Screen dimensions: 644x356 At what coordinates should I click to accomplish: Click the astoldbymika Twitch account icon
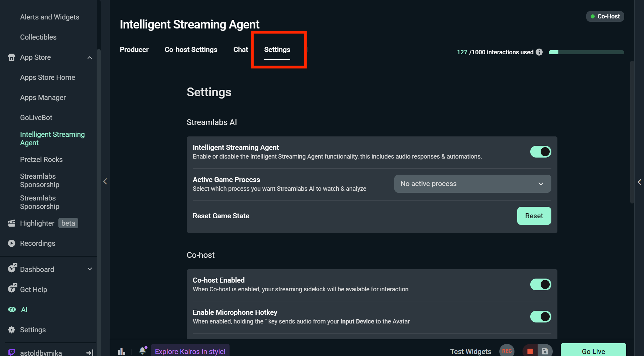coord(11,352)
